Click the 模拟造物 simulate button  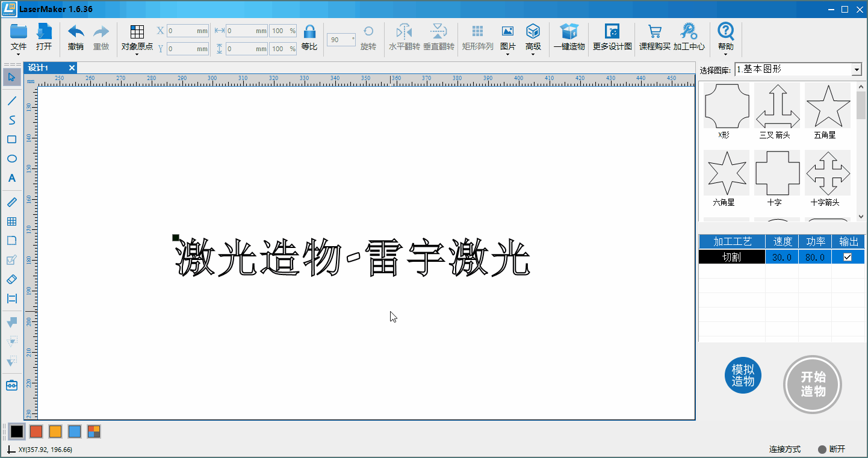click(743, 376)
